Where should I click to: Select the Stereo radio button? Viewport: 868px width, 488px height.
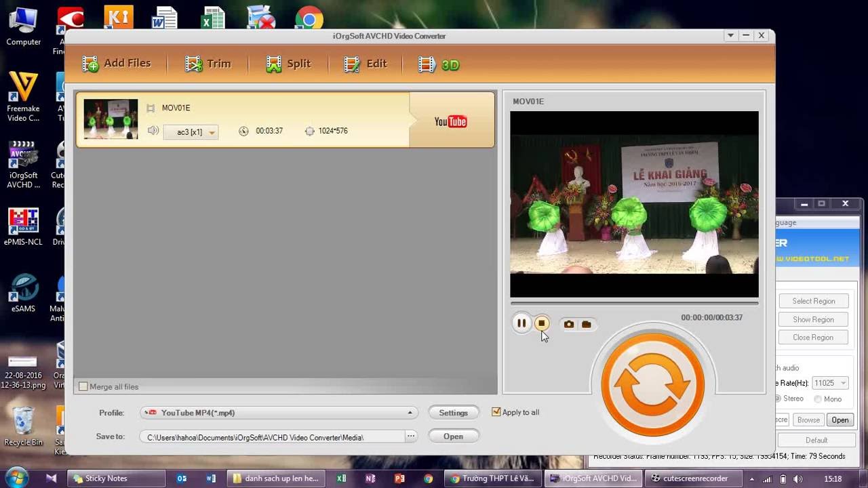778,399
